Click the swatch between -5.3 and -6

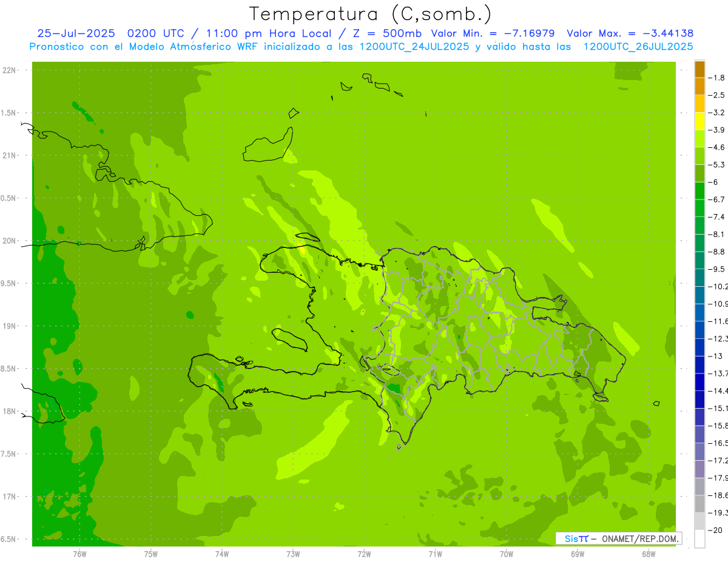(699, 173)
